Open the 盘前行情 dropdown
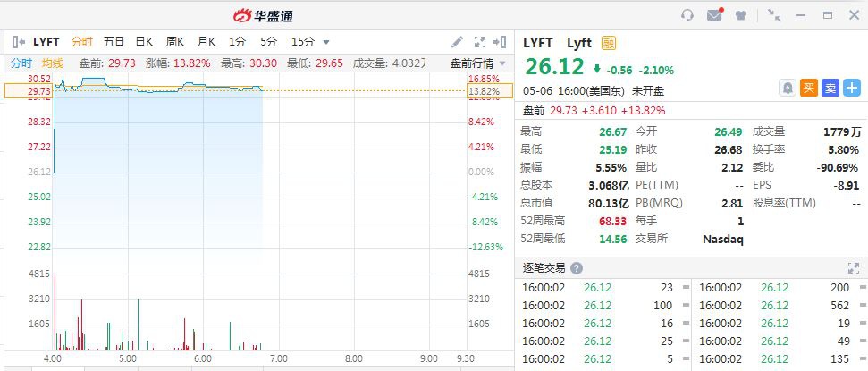This screenshot has height=371, width=868. click(478, 63)
